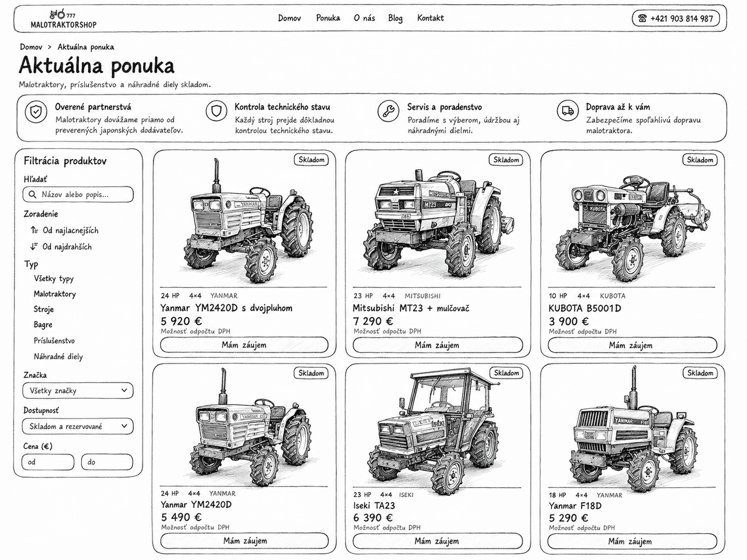747x560 pixels.
Task: Click the shield checkmark icon for Overené partnerstvá
Action: (36, 112)
